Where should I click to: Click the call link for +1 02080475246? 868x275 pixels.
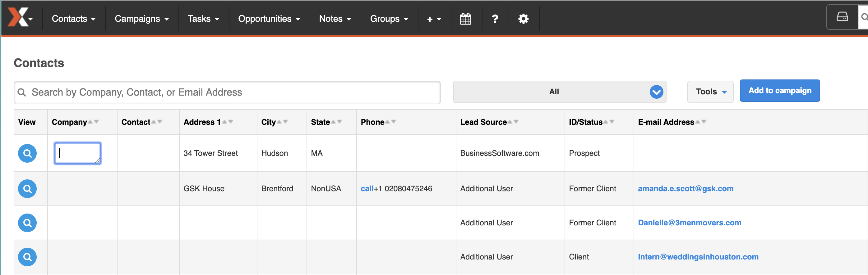click(367, 188)
